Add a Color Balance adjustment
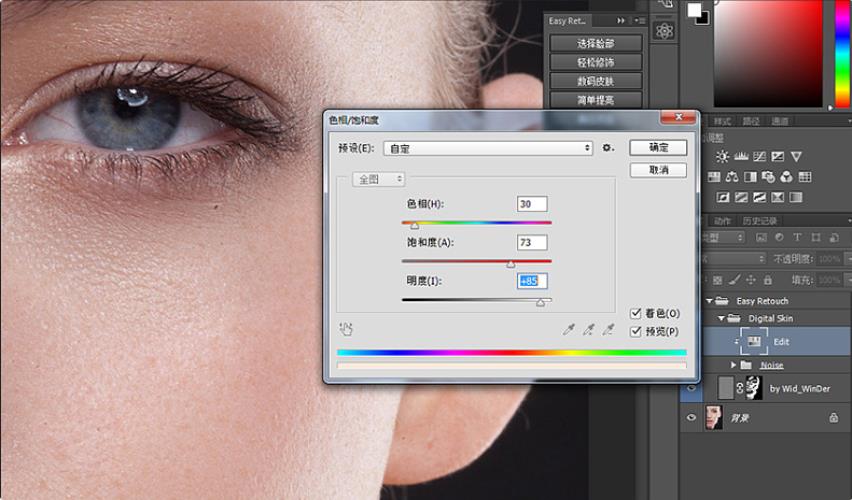This screenshot has height=500, width=852. [x=732, y=177]
